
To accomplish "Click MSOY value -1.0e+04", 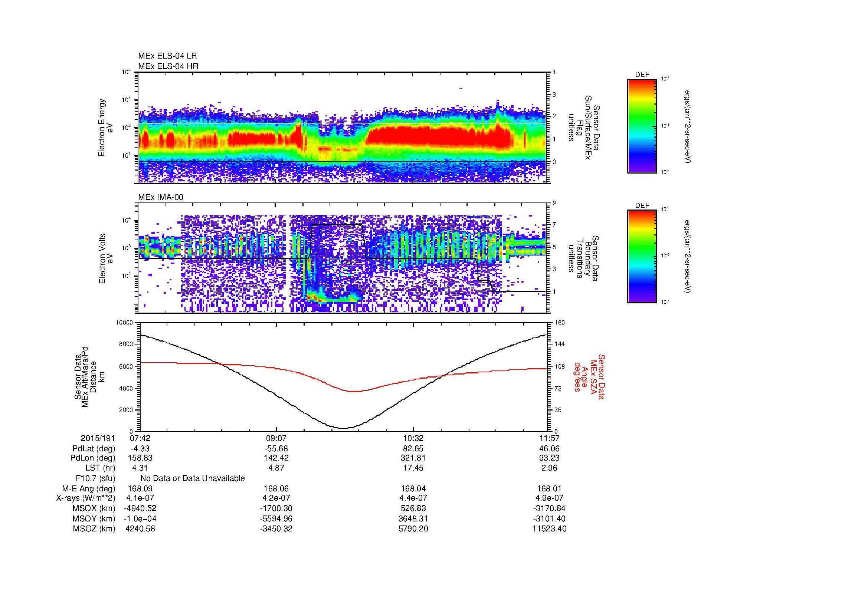I will [140, 518].
